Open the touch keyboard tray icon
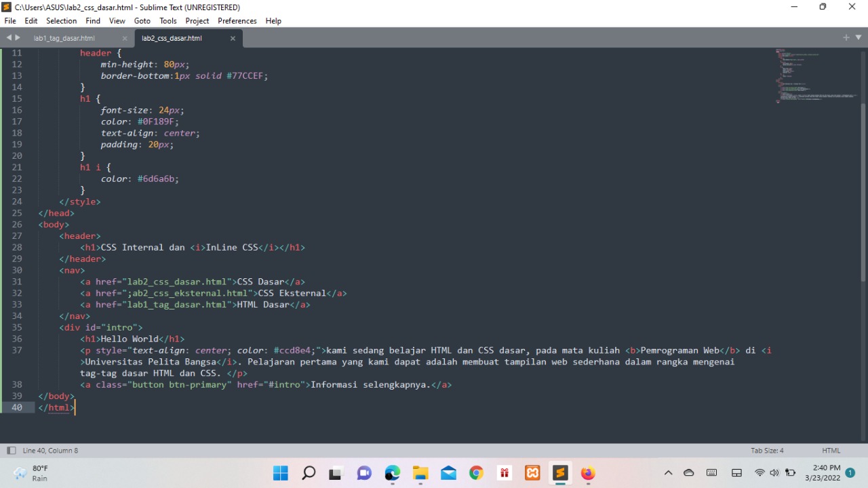This screenshot has height=488, width=868. pos(711,473)
